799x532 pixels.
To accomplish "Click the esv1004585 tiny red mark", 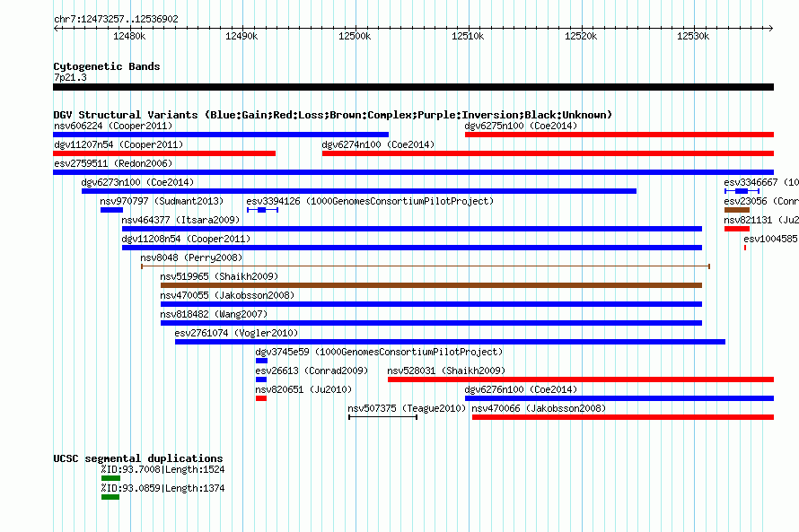I will click(745, 248).
